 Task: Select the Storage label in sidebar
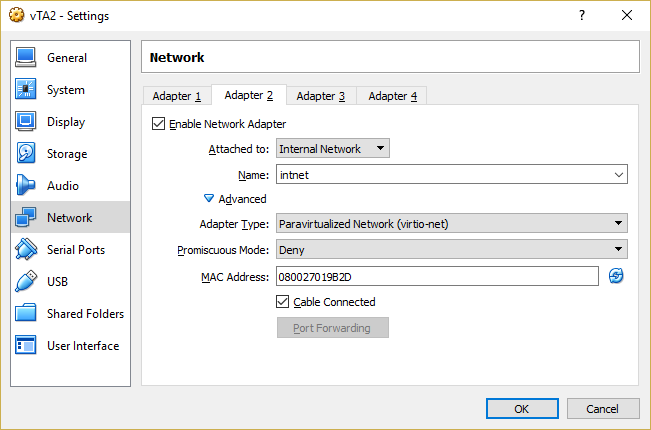click(67, 154)
